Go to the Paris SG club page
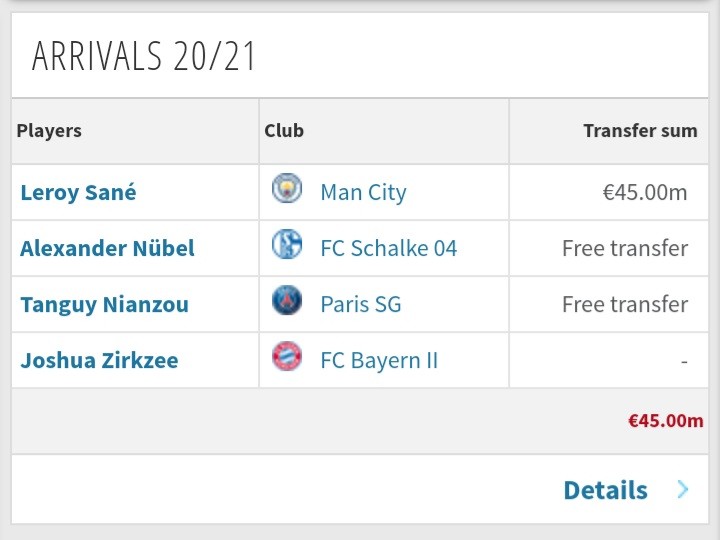Viewport: 720px width, 540px height. click(x=360, y=304)
